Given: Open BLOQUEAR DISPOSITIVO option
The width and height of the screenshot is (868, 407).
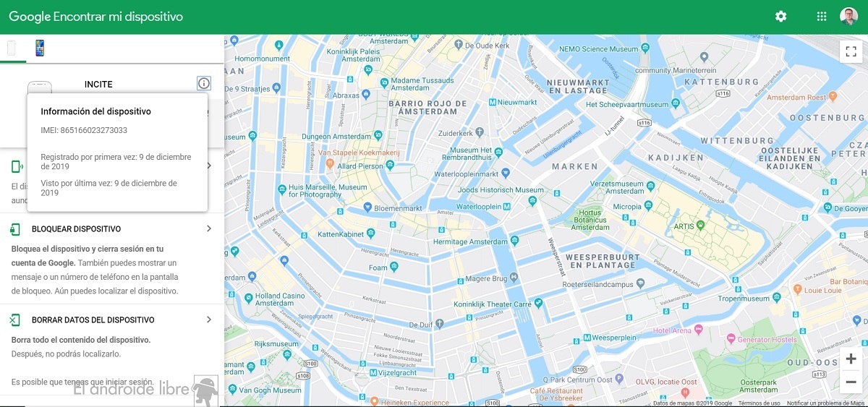Looking at the screenshot, I should click(76, 229).
